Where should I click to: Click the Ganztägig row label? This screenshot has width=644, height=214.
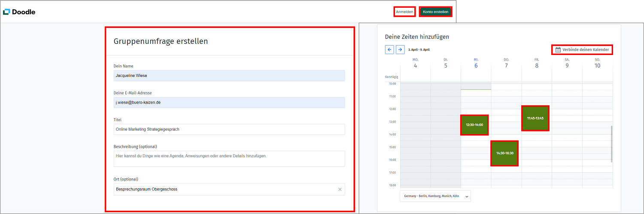click(392, 77)
